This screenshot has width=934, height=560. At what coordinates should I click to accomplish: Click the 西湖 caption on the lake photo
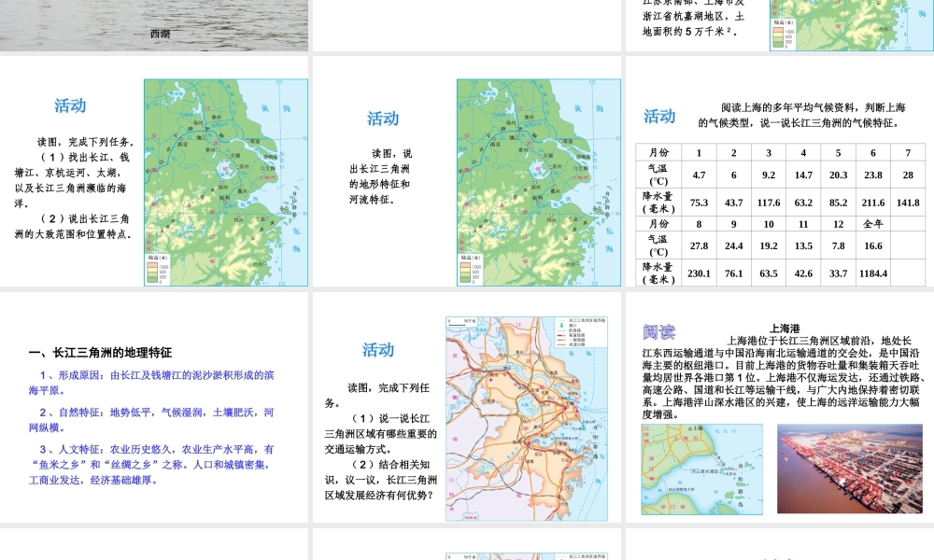(161, 34)
